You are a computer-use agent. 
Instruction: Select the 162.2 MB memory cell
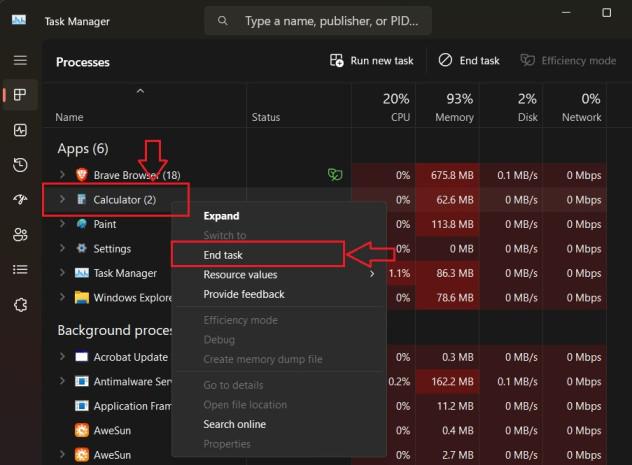tap(447, 381)
